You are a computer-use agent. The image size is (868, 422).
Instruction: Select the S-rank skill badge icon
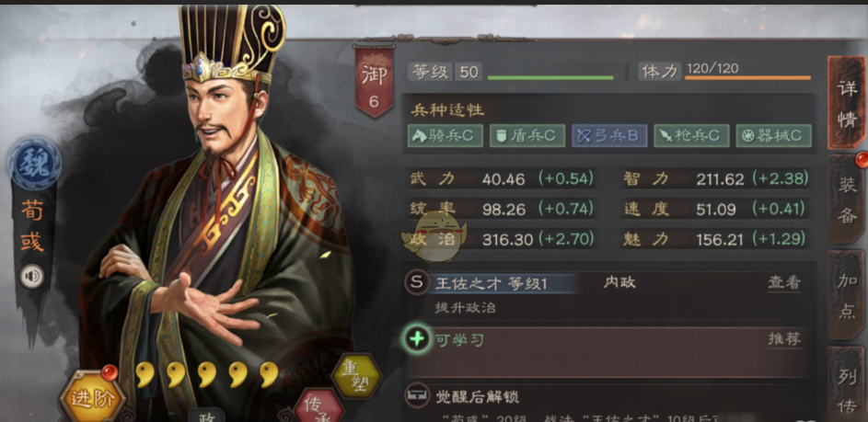[416, 283]
